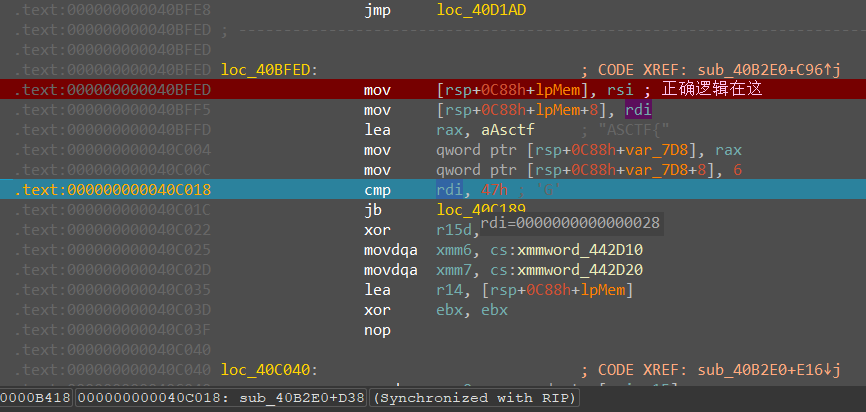Click jb instruction target loc_40C189

(x=481, y=210)
